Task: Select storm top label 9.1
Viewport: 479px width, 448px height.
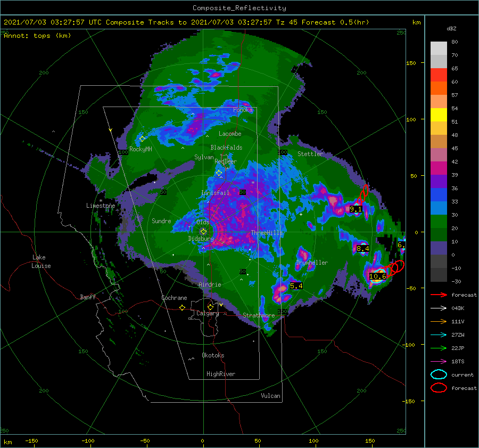Action: click(356, 209)
